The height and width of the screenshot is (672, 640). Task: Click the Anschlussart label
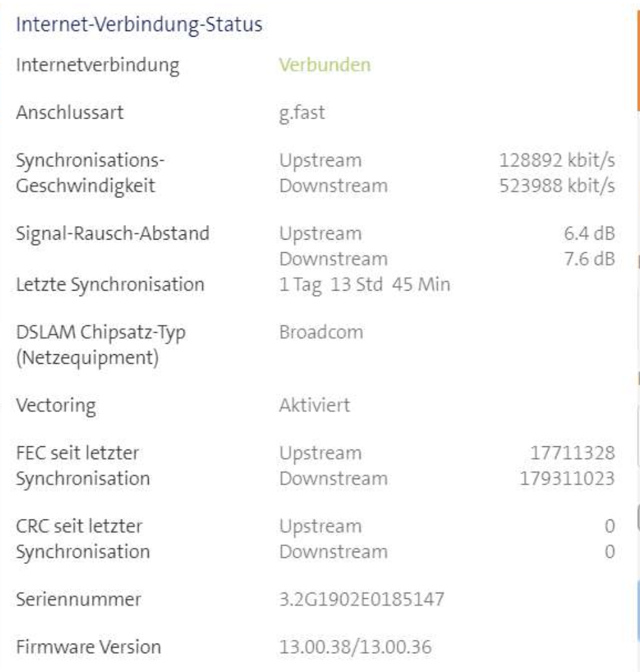[70, 113]
